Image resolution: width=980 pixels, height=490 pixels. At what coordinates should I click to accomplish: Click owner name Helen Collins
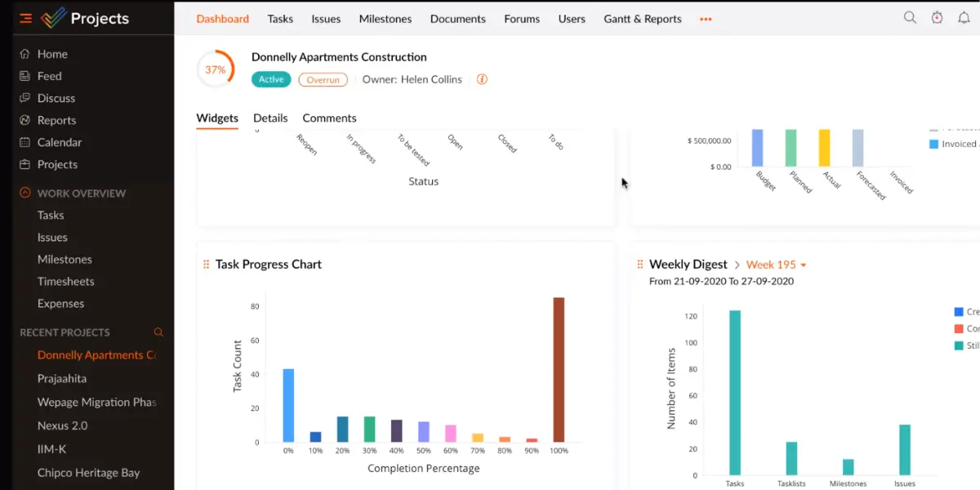pos(431,79)
